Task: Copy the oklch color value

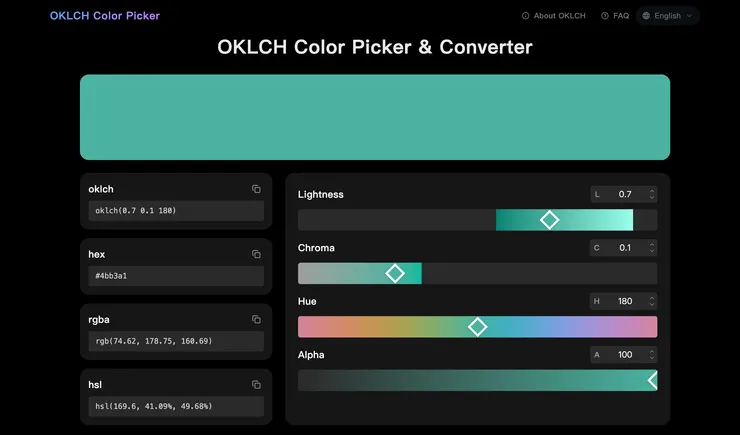Action: (x=256, y=189)
